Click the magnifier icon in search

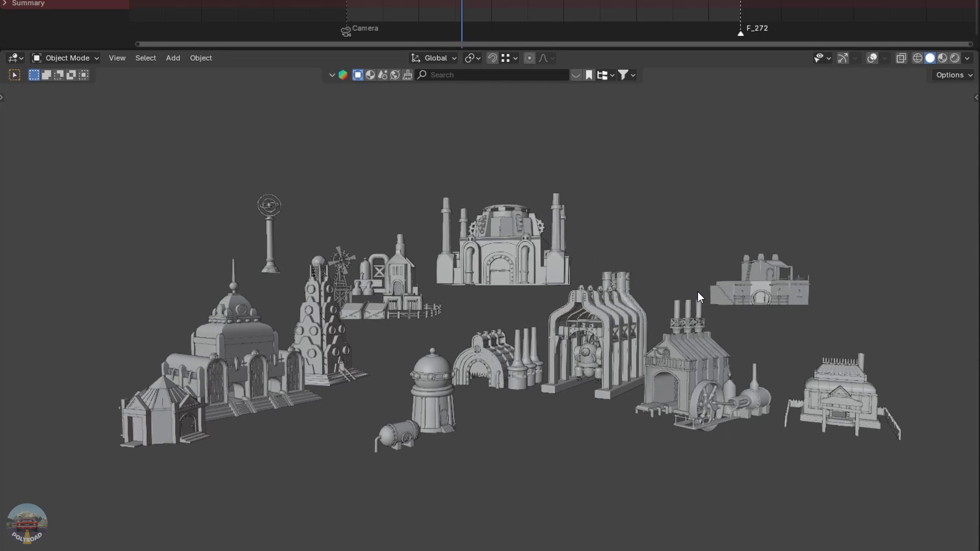[422, 75]
